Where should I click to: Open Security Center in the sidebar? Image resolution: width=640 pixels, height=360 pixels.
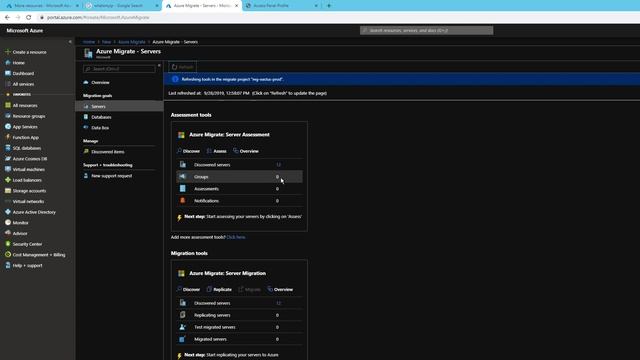[x=27, y=244]
